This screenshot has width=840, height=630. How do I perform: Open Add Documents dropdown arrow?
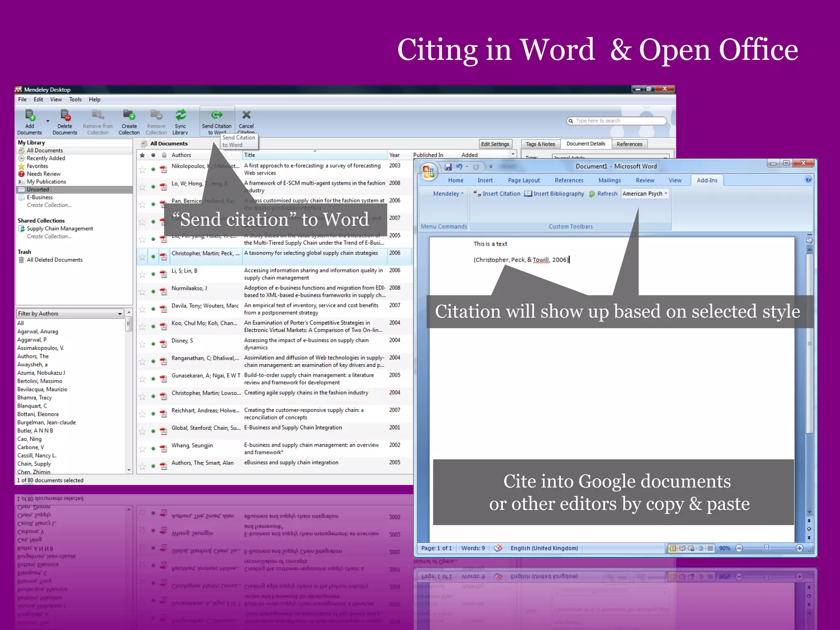coord(48,121)
